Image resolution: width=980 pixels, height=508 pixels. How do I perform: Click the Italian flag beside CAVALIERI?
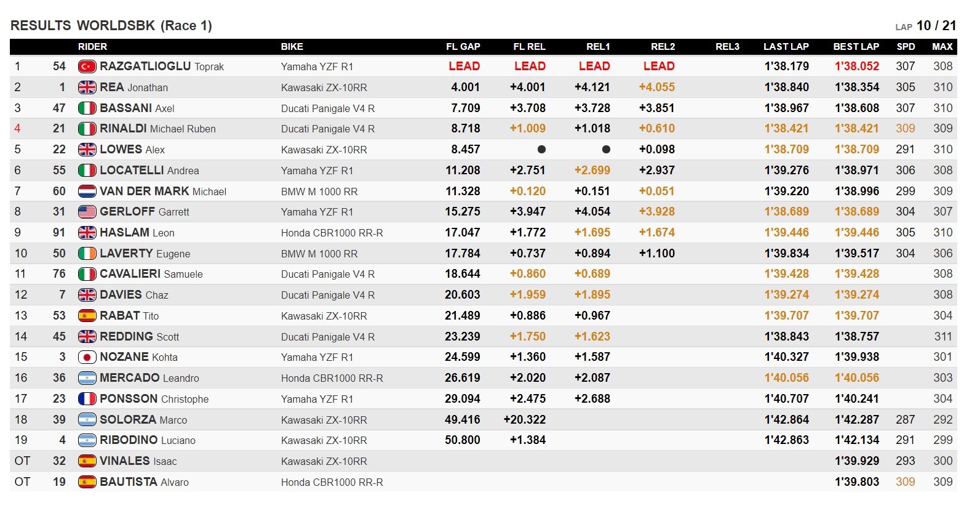click(x=87, y=274)
